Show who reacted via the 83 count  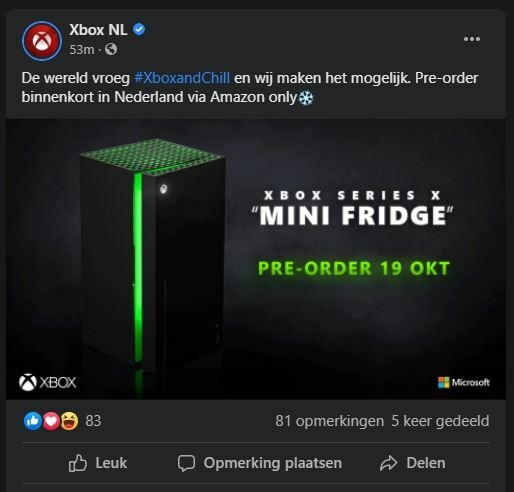point(93,421)
